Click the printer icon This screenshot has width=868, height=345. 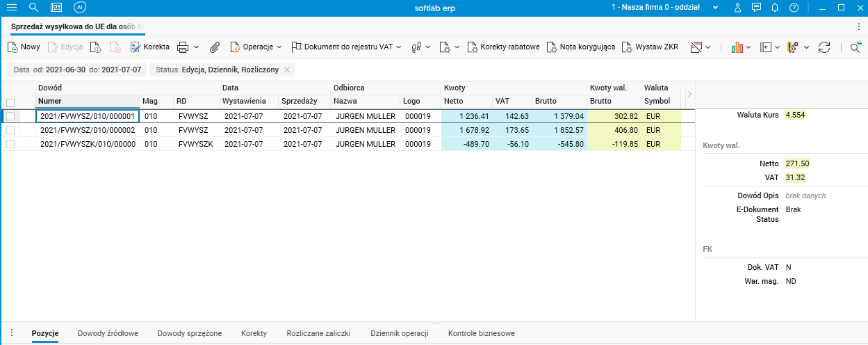tap(183, 47)
